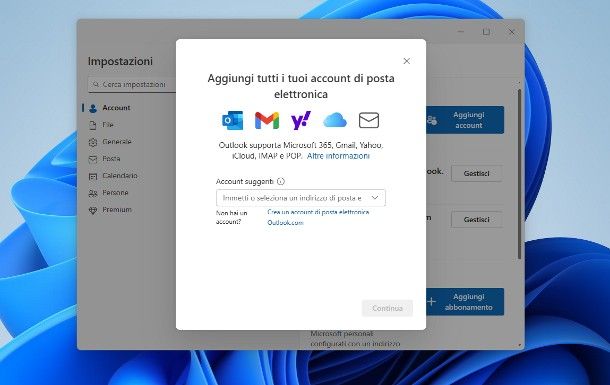Screen dimensions: 610x385
Task: Close the Outlook settings window
Action: (x=512, y=32)
